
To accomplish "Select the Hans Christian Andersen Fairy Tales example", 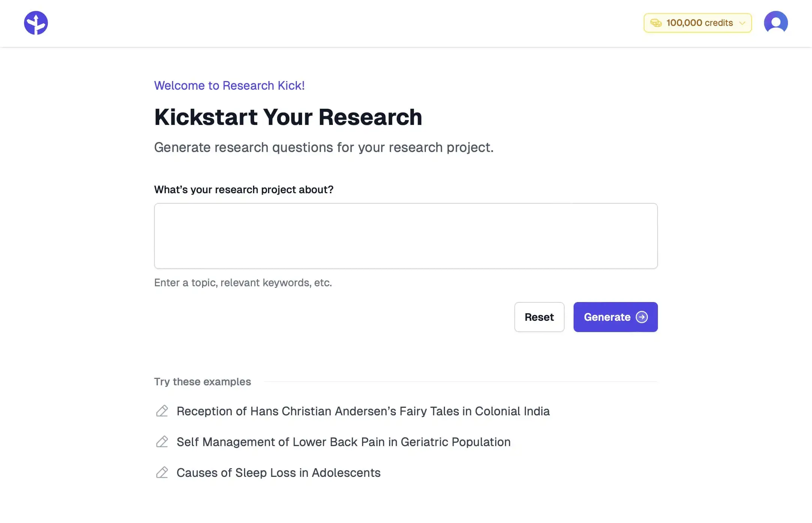I will pyautogui.click(x=363, y=411).
